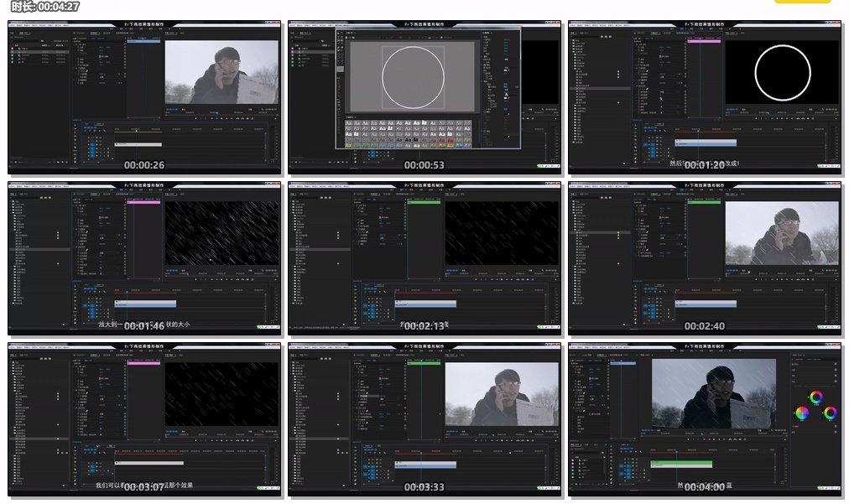Click the white circle shape in the title editor

[413, 76]
